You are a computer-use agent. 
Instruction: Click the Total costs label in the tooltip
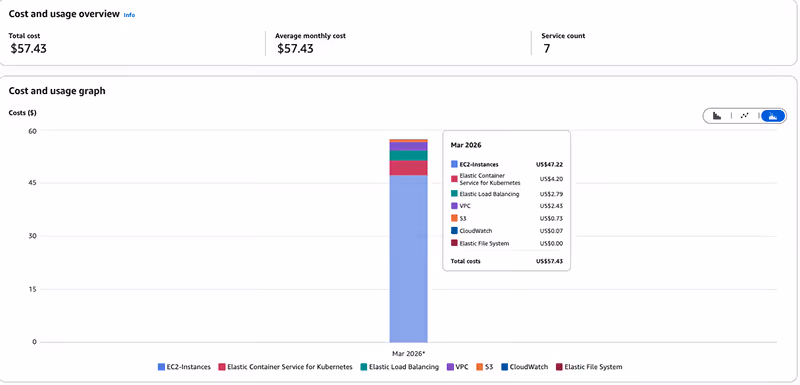[465, 261]
